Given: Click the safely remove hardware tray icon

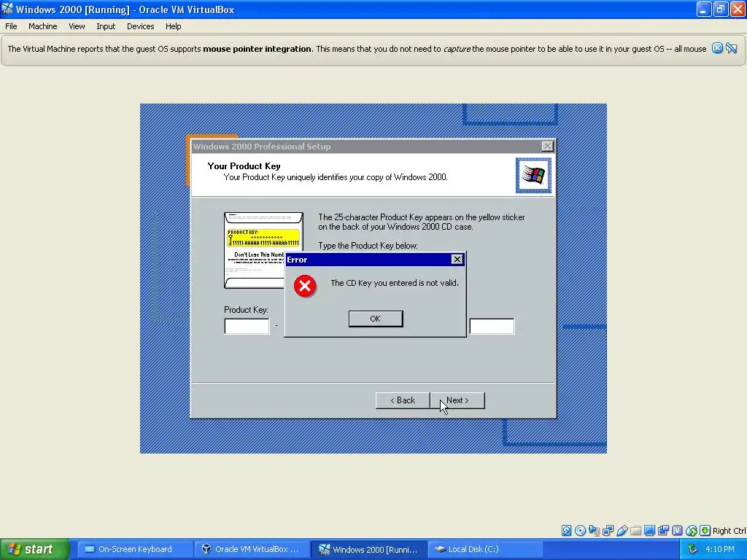Looking at the screenshot, I should [693, 549].
